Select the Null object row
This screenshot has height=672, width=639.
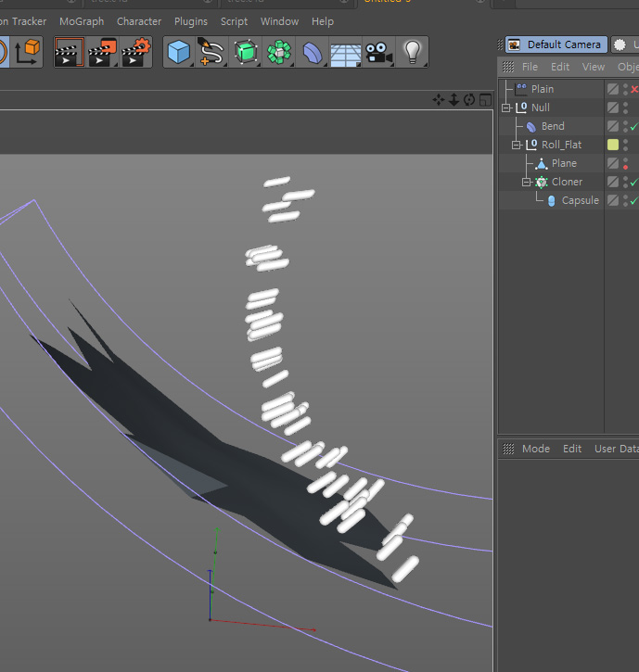pyautogui.click(x=551, y=108)
